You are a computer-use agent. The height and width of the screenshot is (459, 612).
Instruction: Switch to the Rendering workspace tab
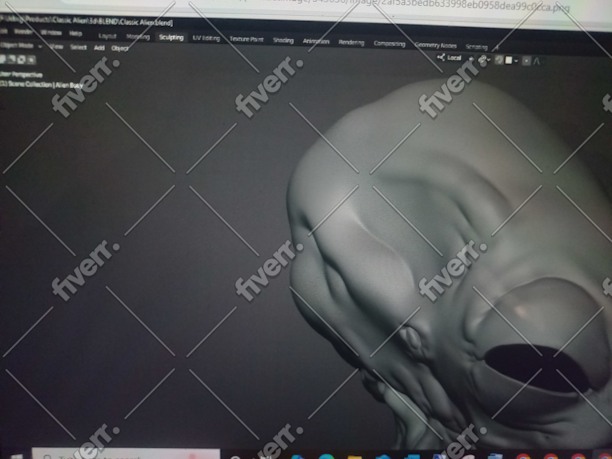(x=351, y=42)
